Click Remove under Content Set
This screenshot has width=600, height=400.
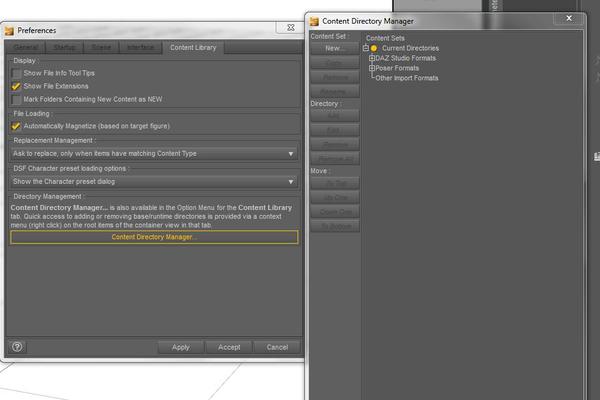[335, 77]
